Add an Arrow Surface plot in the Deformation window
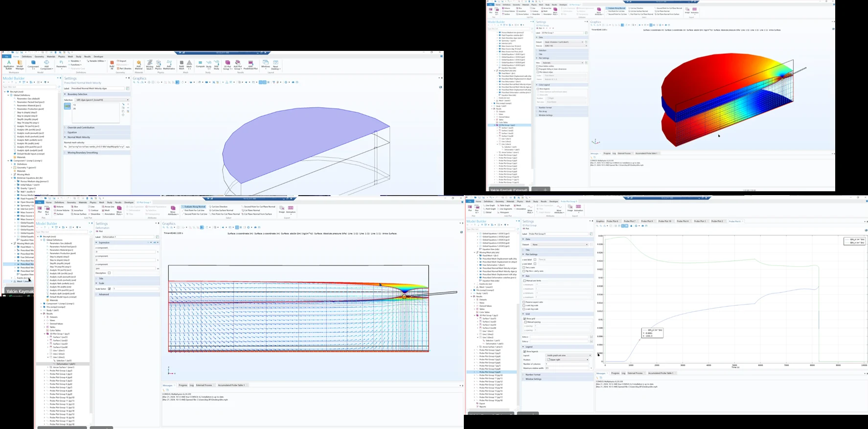The image size is (868, 429). click(78, 214)
